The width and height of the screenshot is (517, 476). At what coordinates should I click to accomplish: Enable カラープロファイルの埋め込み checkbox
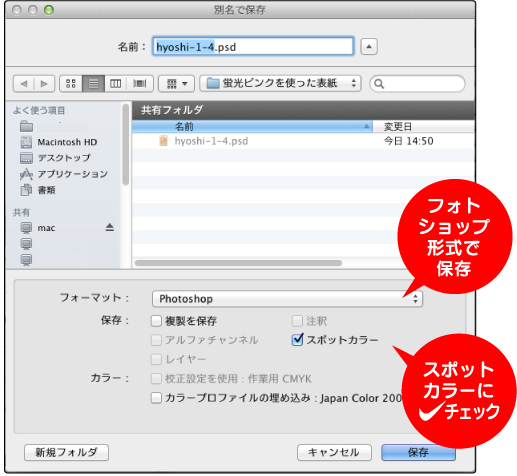pos(156,398)
